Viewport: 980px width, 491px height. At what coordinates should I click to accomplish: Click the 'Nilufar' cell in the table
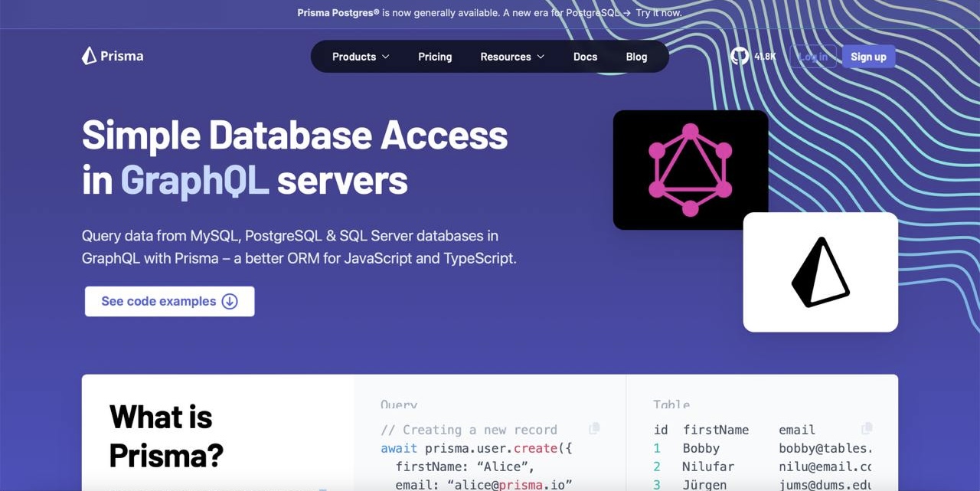click(x=708, y=466)
